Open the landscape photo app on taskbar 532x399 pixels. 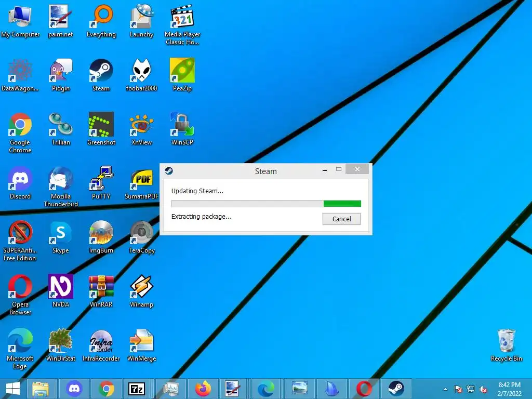click(x=300, y=389)
